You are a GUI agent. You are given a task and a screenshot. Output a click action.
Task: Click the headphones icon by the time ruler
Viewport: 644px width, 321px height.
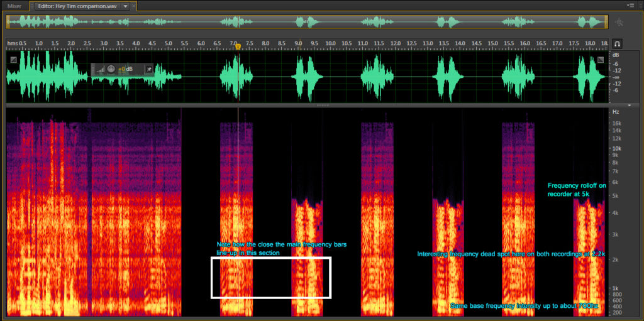click(x=618, y=44)
